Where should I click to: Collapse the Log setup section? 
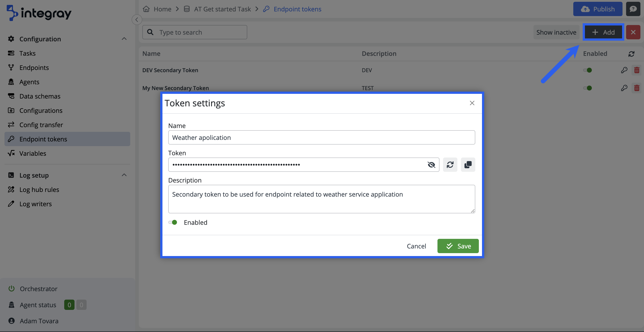point(124,175)
